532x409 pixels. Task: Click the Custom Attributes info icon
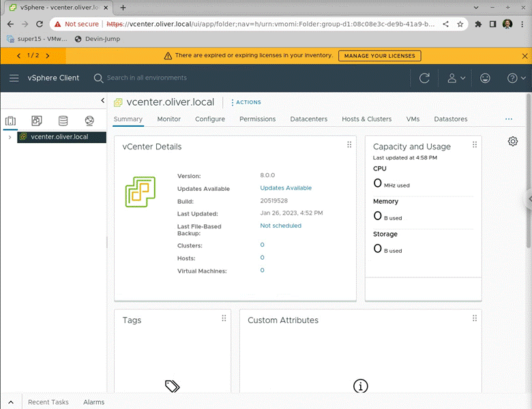360,386
